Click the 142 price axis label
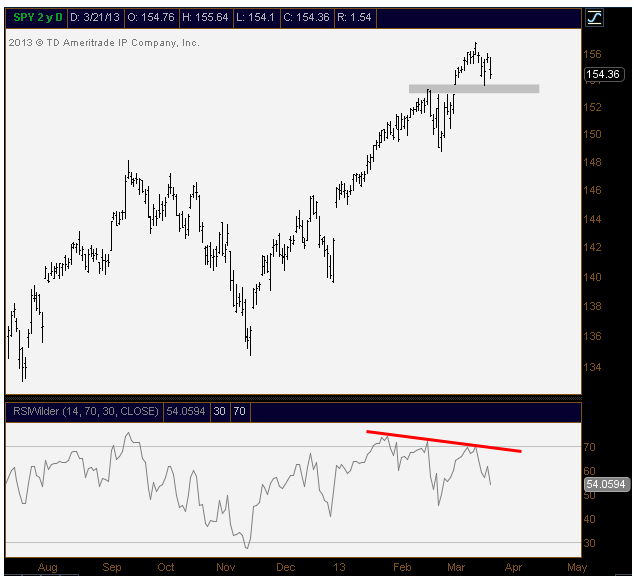Image resolution: width=634 pixels, height=586 pixels. coord(592,247)
